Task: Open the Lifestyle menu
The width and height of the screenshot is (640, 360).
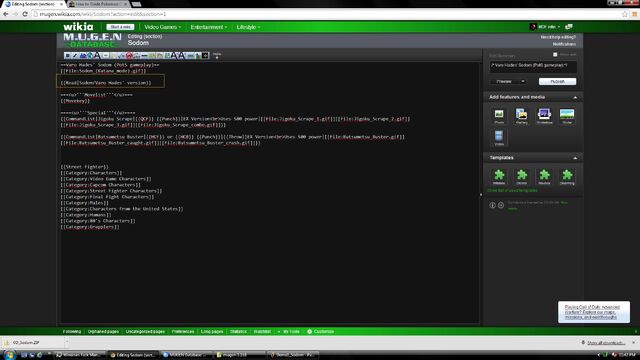Action: tap(248, 27)
